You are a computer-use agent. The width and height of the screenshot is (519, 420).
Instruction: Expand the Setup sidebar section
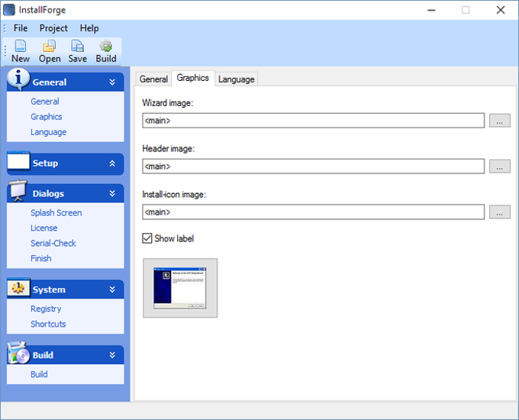pos(112,163)
